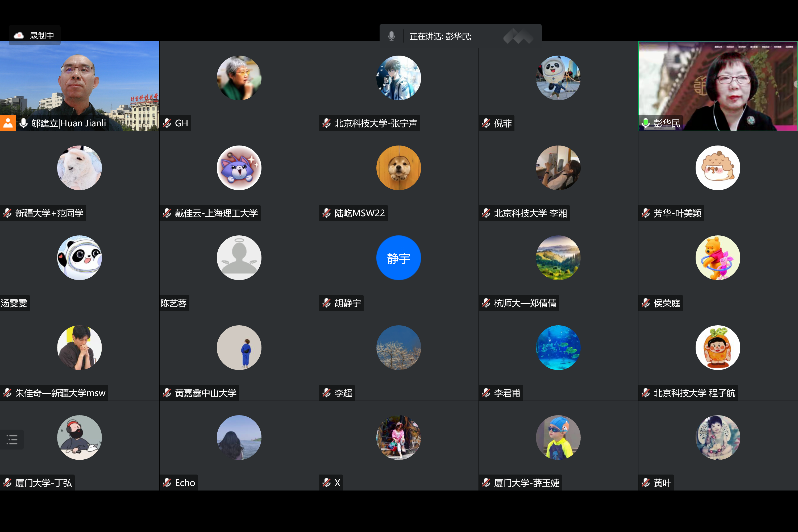The width and height of the screenshot is (798, 532).
Task: Click 陈艺蓉's default gray avatar
Action: (x=239, y=258)
